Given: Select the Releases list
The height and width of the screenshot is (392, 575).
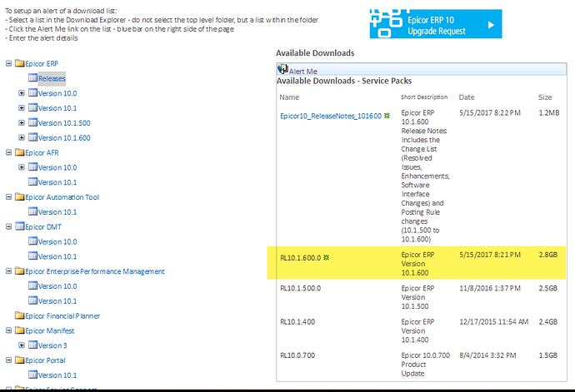Looking at the screenshot, I should [x=52, y=78].
